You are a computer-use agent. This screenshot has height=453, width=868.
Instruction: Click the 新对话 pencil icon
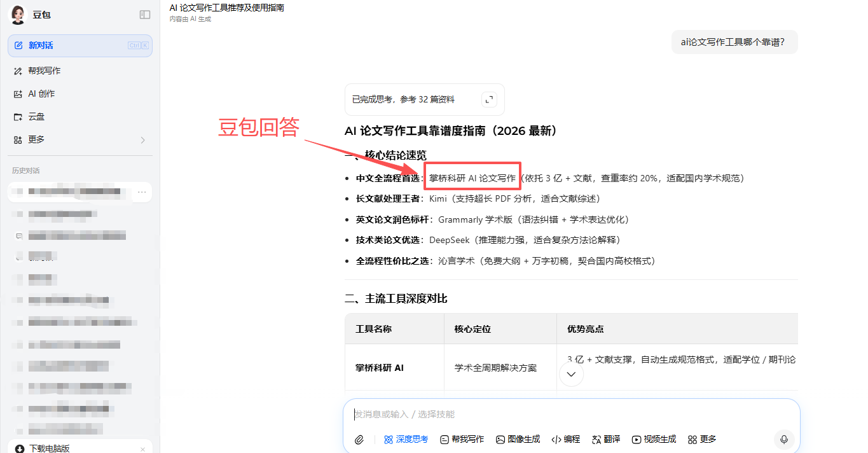coord(18,46)
